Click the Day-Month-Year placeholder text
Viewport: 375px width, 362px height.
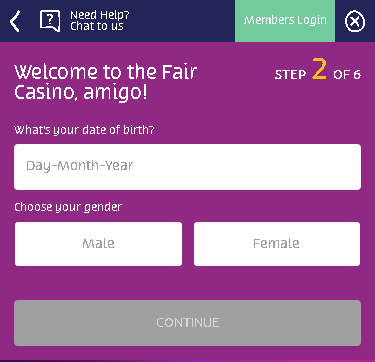click(80, 166)
